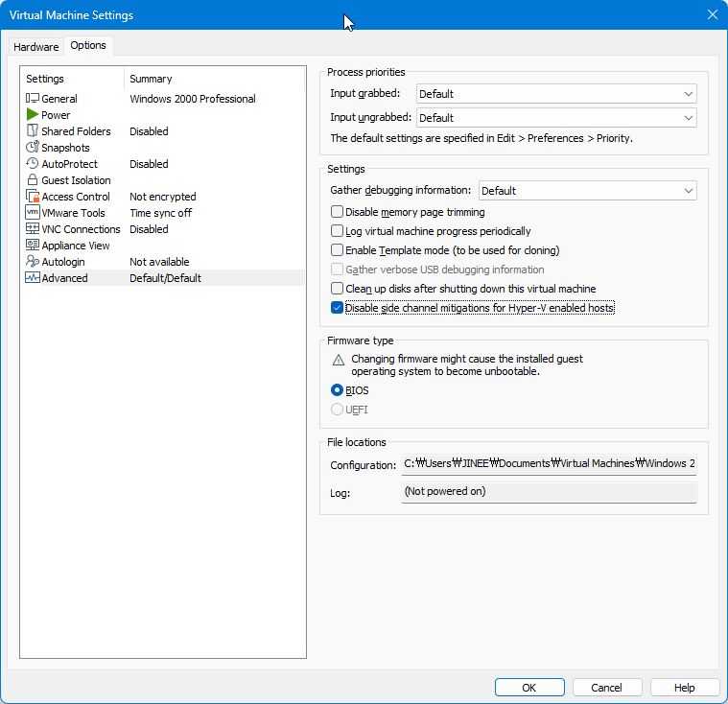Click 'Not available' summary text
This screenshot has width=728, height=704.
click(159, 262)
